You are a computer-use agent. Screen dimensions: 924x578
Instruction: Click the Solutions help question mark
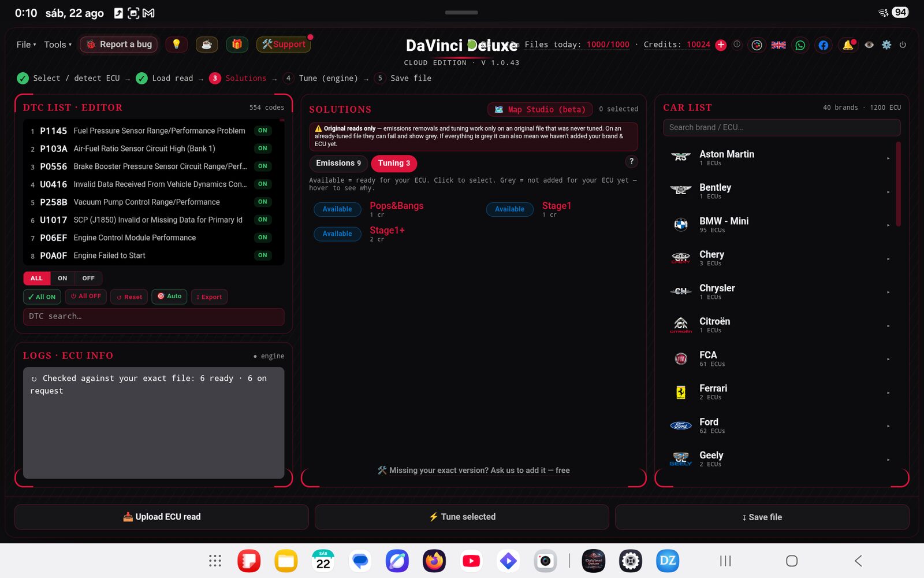[x=631, y=161]
